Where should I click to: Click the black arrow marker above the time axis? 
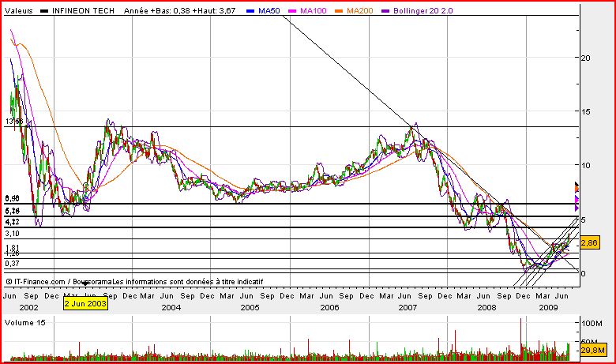(x=85, y=283)
